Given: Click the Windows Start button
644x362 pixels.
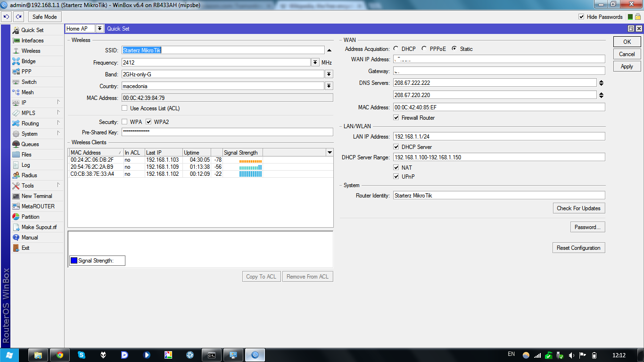Looking at the screenshot, I should (x=9, y=355).
